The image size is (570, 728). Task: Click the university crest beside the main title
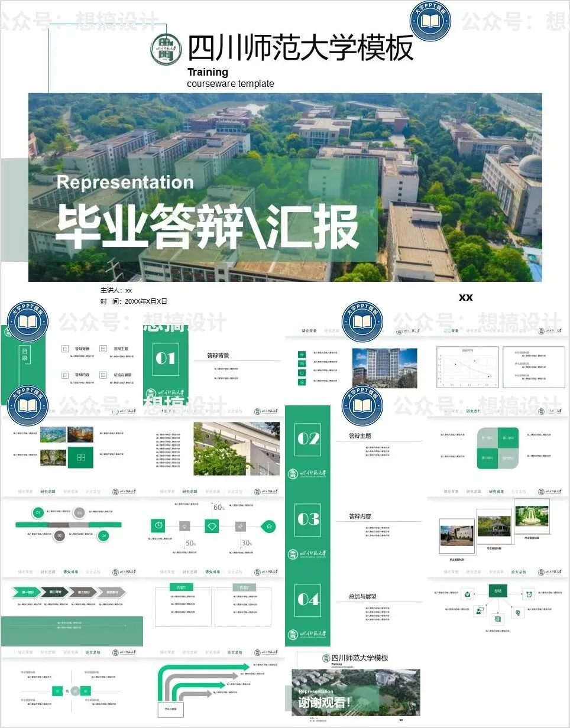click(166, 48)
